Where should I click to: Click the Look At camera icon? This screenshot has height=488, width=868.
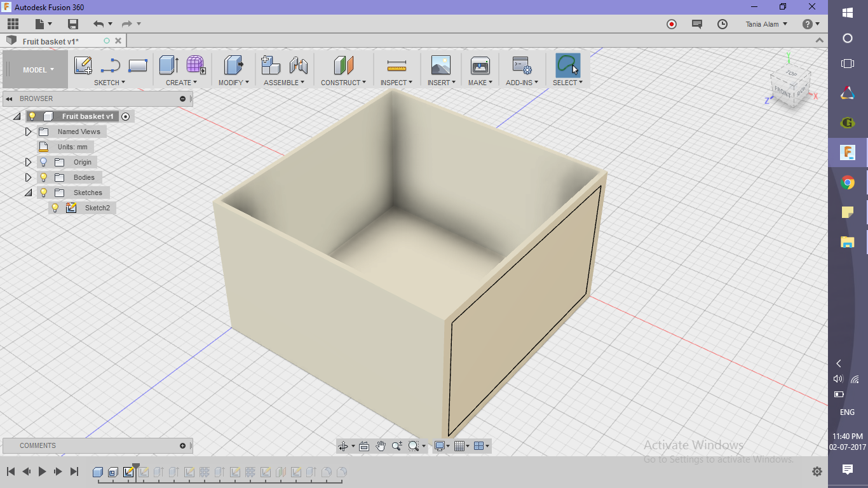pyautogui.click(x=364, y=446)
